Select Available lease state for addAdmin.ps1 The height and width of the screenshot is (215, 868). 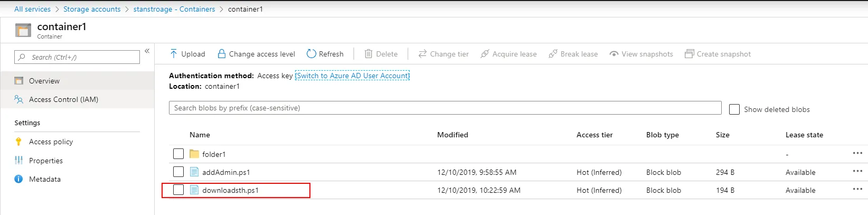pos(800,172)
